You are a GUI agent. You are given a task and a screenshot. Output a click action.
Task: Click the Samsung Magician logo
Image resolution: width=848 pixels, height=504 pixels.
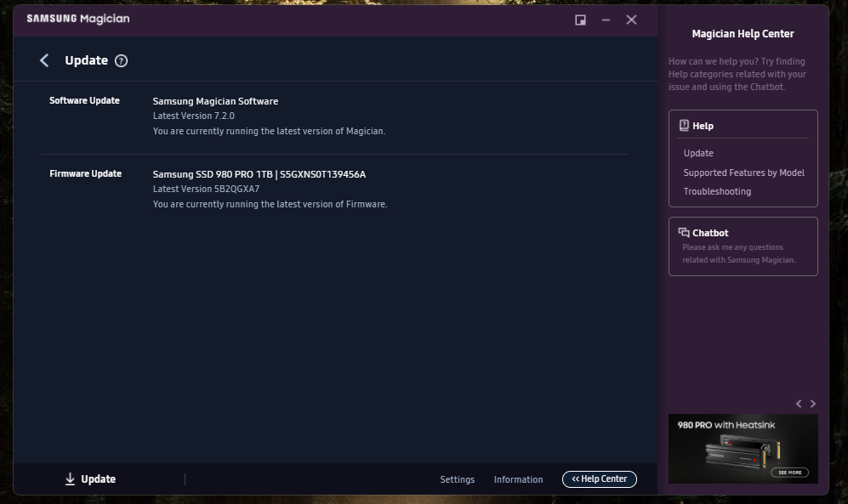(x=78, y=19)
